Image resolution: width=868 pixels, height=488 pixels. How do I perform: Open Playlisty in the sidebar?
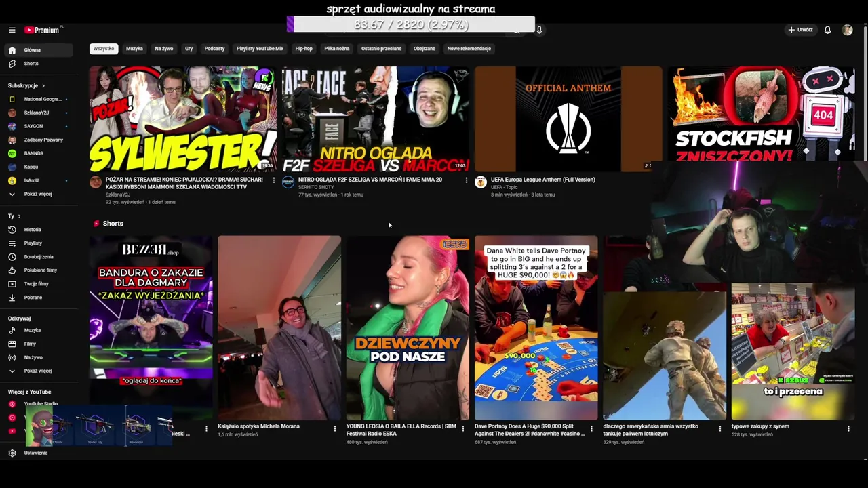(x=39, y=243)
